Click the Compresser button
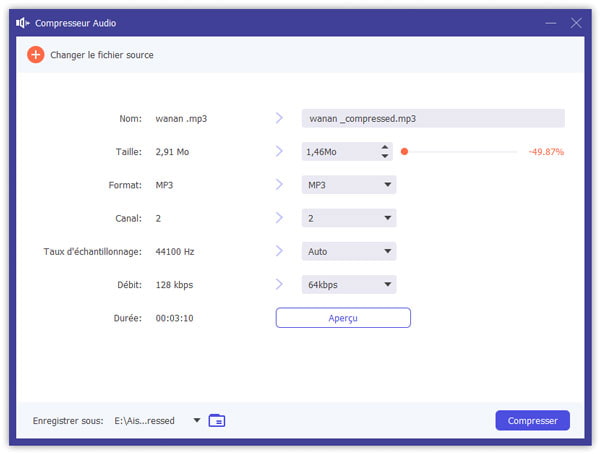The width and height of the screenshot is (600, 454). pos(532,420)
